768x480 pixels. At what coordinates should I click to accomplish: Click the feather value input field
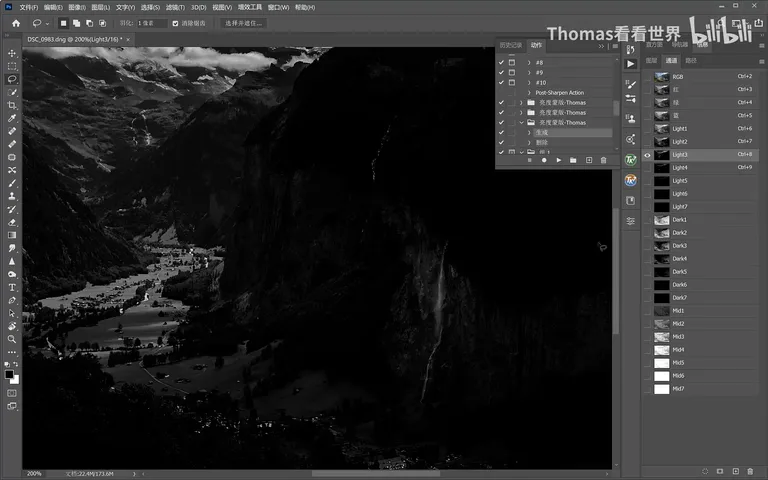[x=151, y=23]
